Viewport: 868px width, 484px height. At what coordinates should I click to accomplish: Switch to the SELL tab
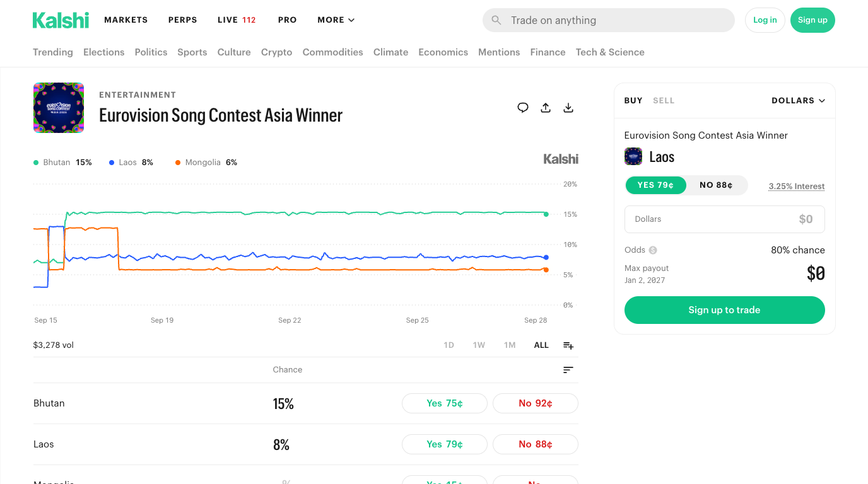click(x=664, y=101)
